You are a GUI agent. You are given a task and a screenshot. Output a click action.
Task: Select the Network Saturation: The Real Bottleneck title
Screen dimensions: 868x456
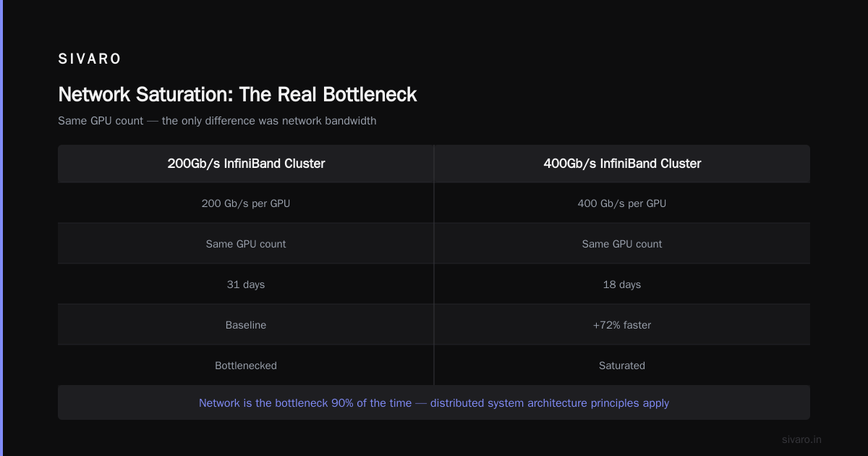pos(237,95)
